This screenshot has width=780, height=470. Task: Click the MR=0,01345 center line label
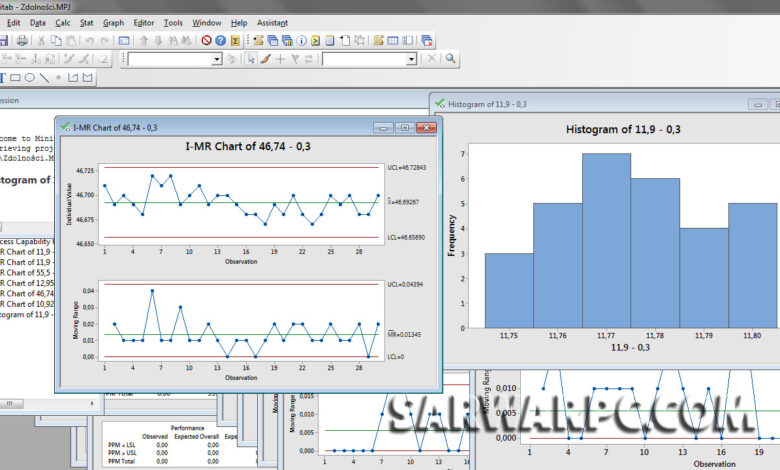click(404, 335)
